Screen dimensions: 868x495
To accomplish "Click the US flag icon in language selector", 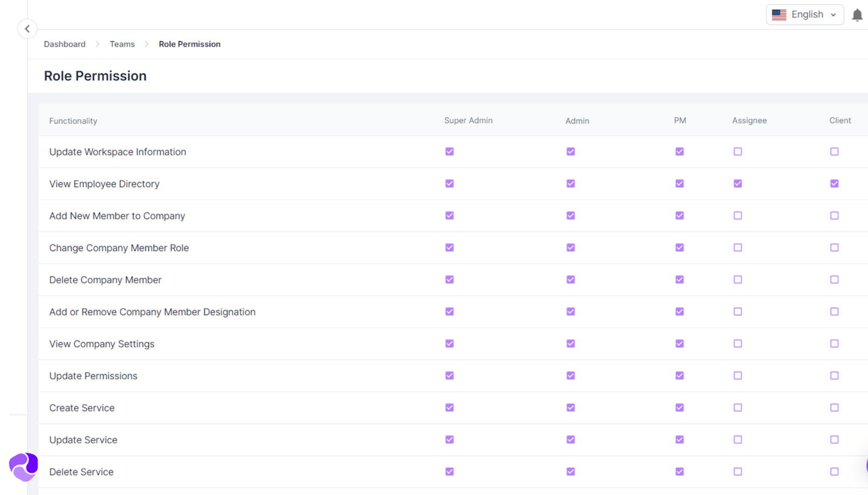I will [x=780, y=15].
